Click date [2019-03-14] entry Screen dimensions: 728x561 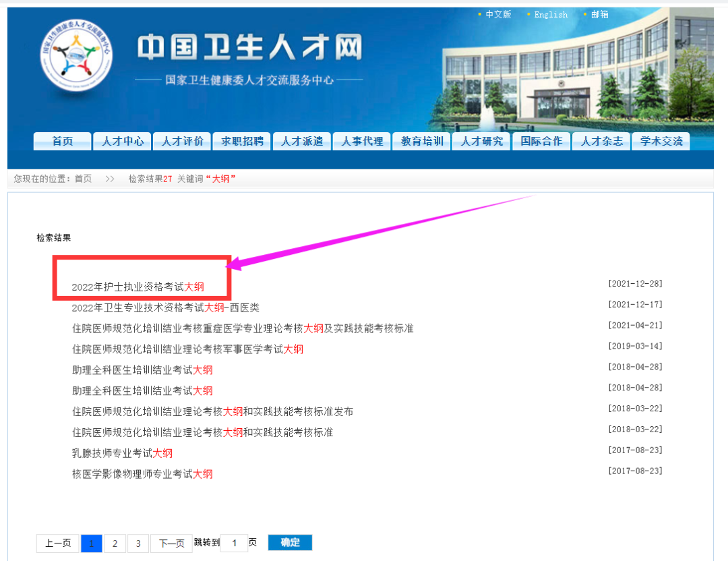tap(635, 346)
